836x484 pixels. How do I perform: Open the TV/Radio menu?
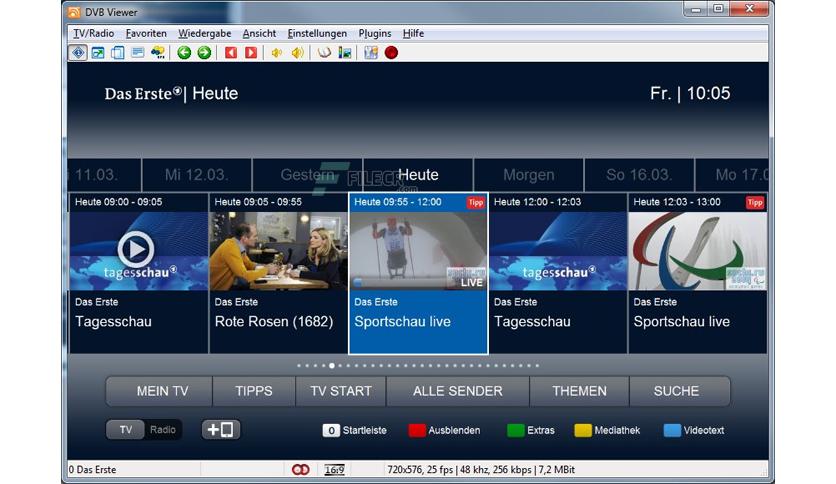click(94, 33)
